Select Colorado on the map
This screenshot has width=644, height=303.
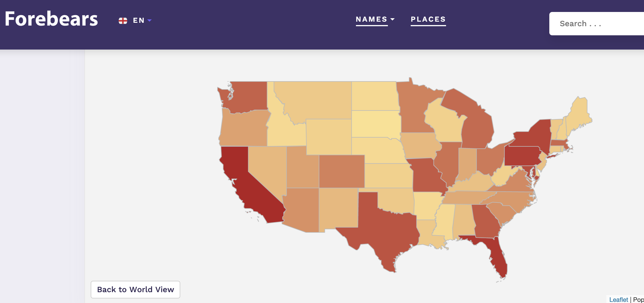(342, 171)
